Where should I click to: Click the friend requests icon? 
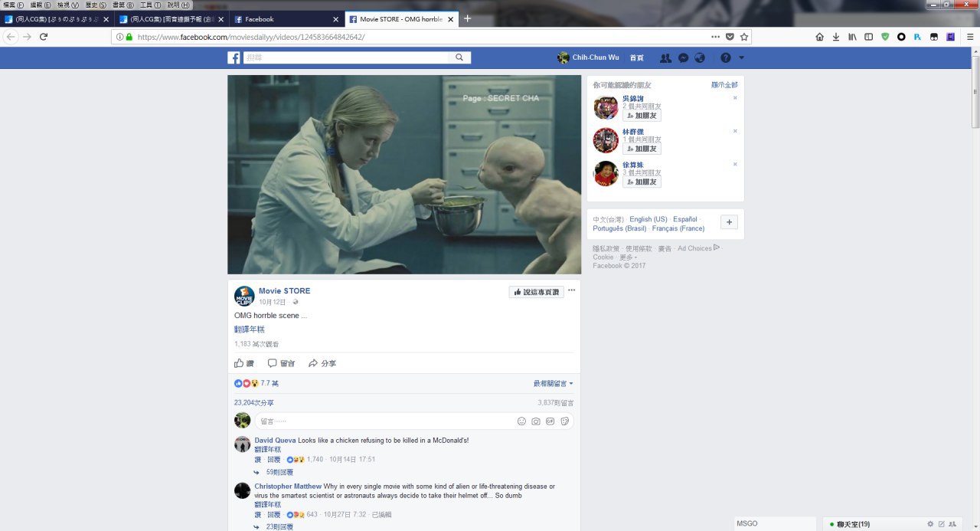tap(665, 58)
